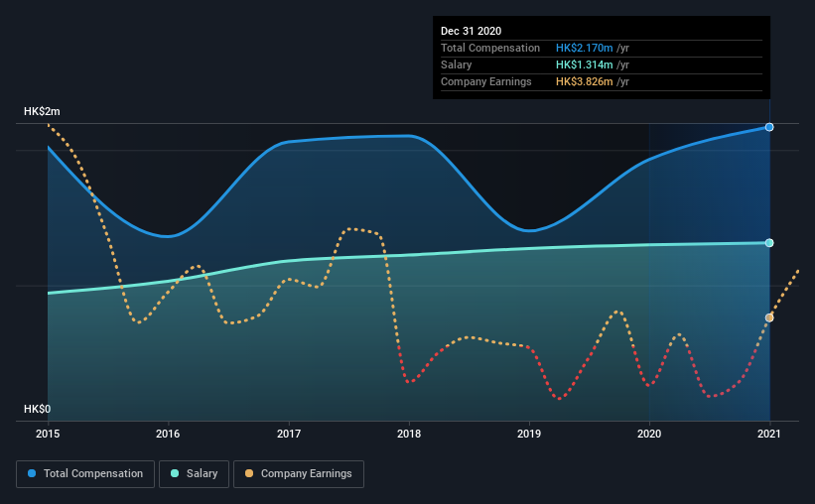Click the HK$0 y-axis label
This screenshot has height=504, width=815.
coord(38,410)
